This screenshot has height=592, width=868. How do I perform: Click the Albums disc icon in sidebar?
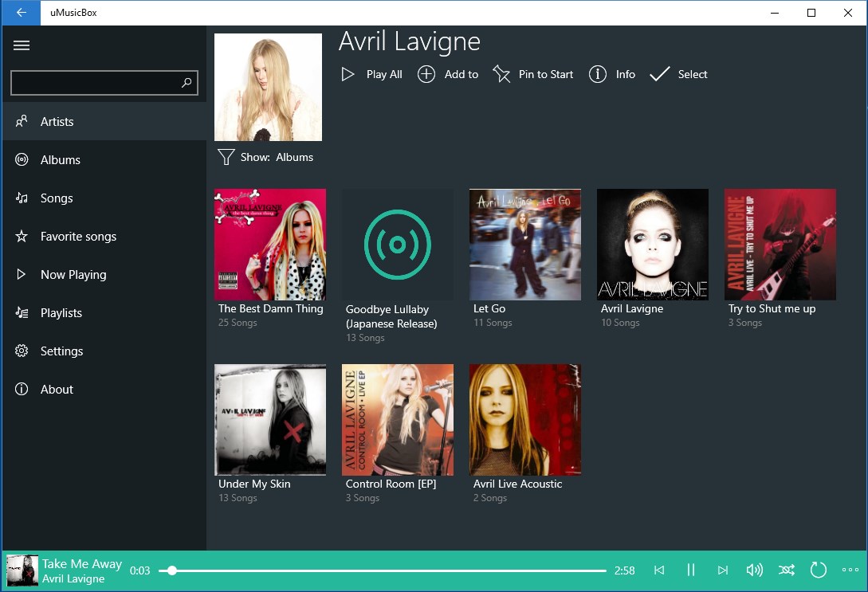(x=22, y=160)
